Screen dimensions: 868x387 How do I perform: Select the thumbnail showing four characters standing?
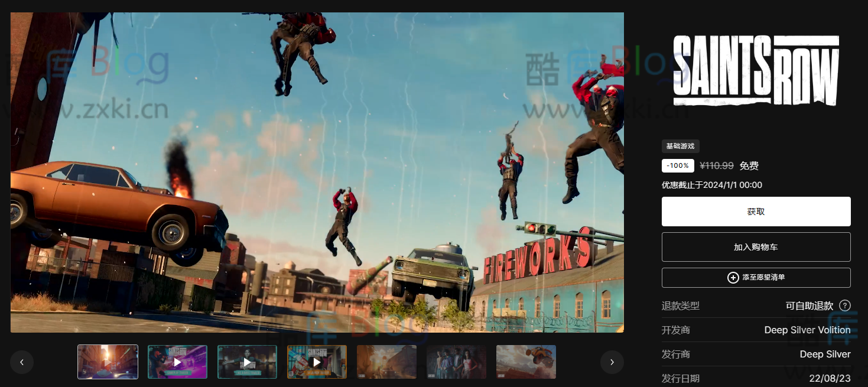pos(456,362)
